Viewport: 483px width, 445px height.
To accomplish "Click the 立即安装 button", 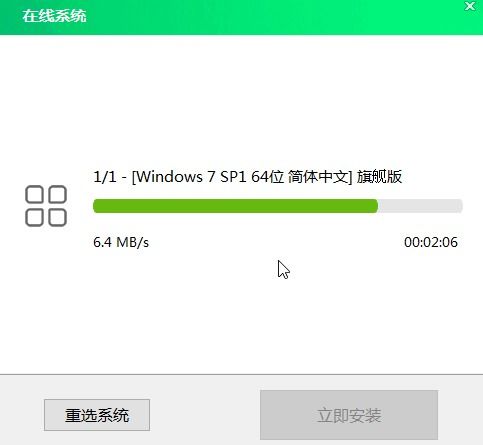I will coord(349,415).
